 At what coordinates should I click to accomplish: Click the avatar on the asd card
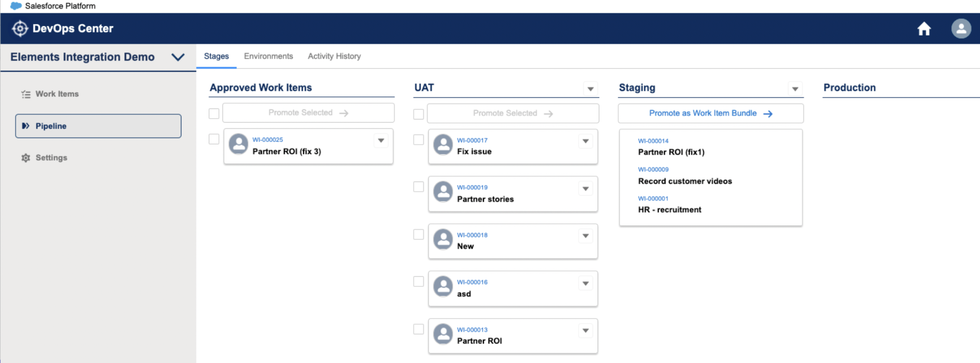443,286
